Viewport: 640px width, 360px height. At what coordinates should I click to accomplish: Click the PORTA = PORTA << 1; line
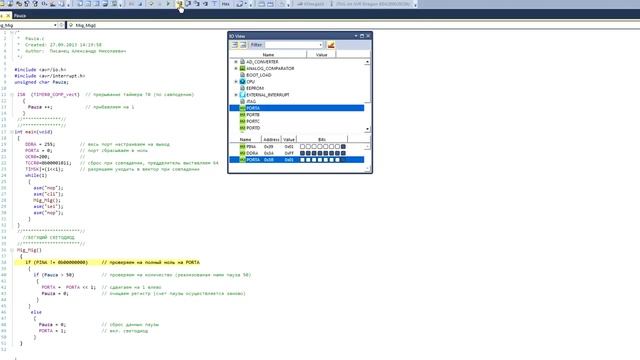[68, 287]
